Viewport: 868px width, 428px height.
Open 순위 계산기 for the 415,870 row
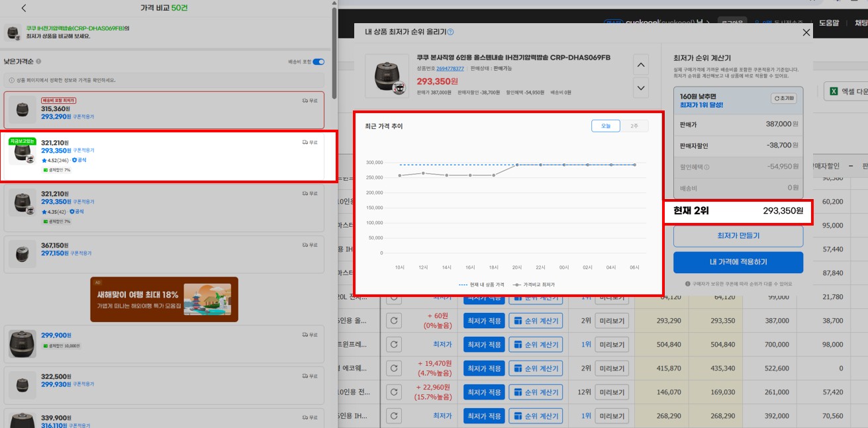[x=536, y=368]
